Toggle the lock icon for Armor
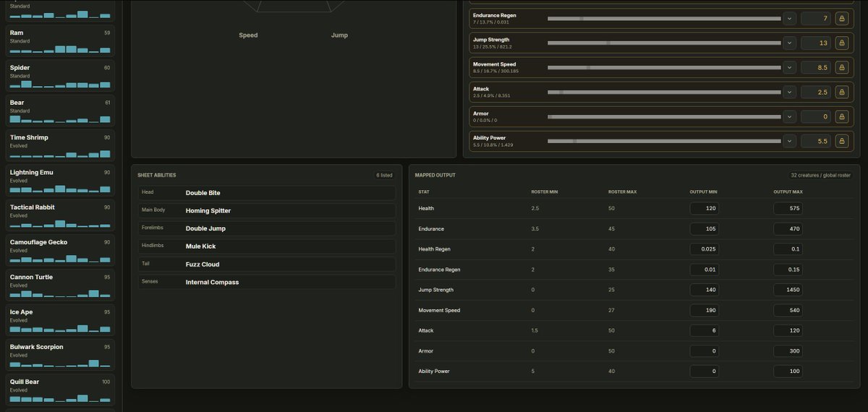The image size is (868, 412). (841, 116)
